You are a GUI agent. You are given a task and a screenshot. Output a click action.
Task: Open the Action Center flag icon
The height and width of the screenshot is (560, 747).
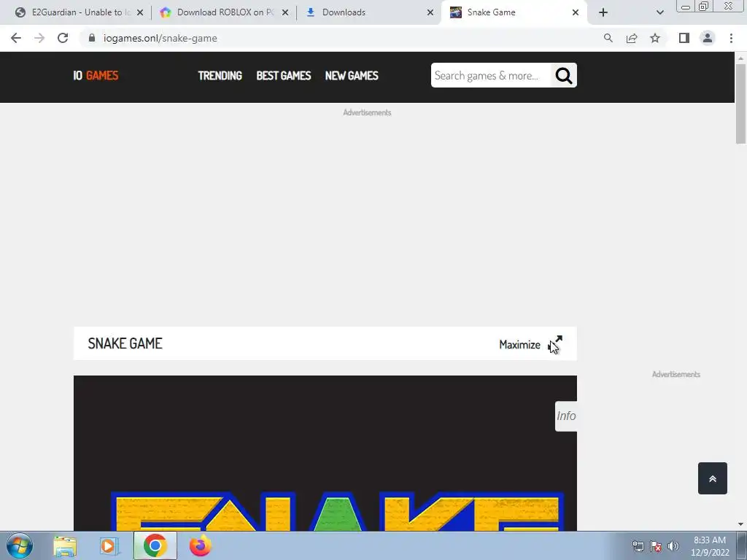tap(656, 546)
